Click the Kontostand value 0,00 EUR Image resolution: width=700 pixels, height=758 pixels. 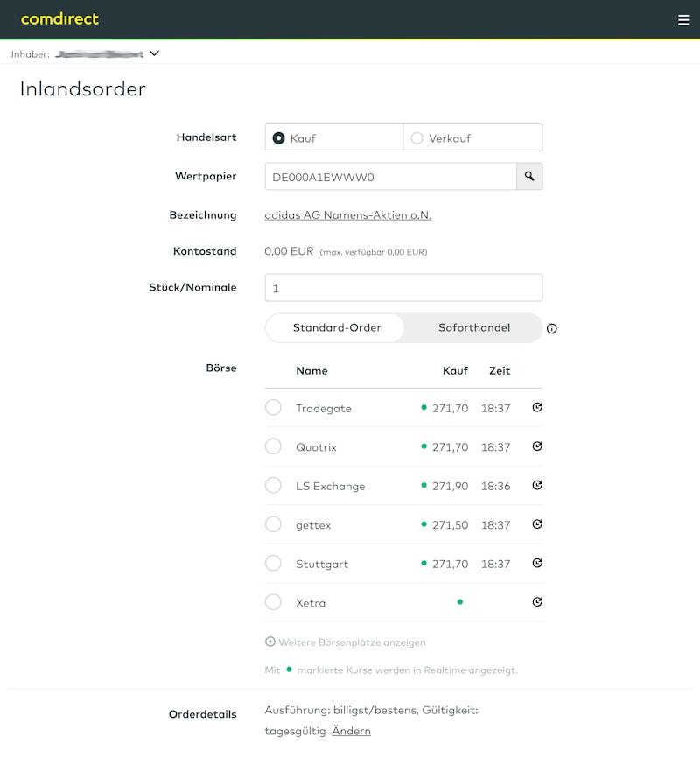click(289, 251)
